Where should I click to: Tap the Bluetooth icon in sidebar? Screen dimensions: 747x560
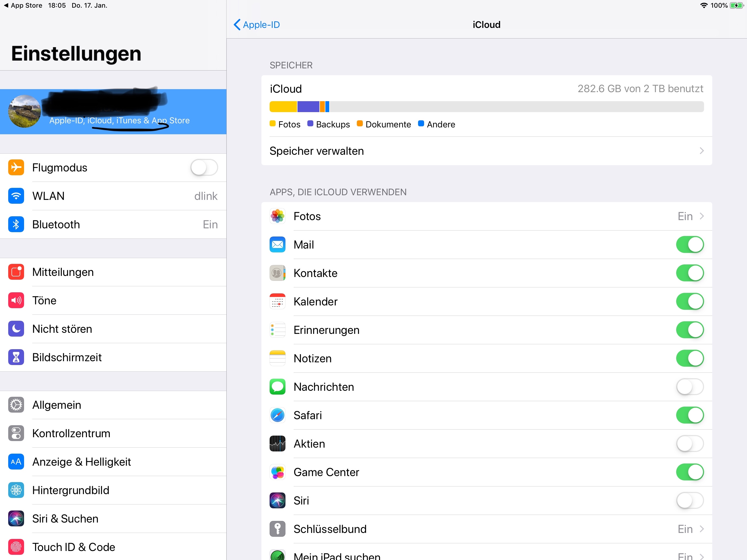16,224
